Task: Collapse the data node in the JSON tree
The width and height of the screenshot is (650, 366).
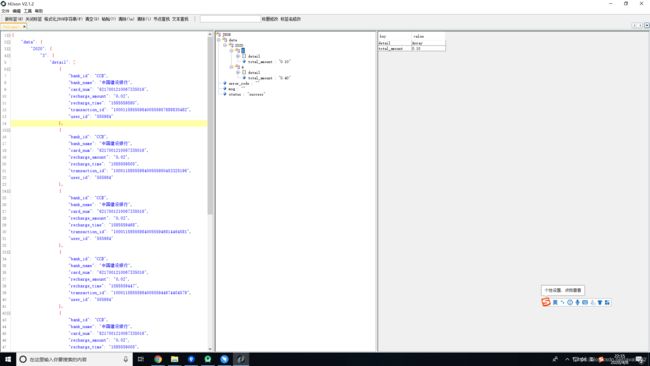Action: click(219, 40)
